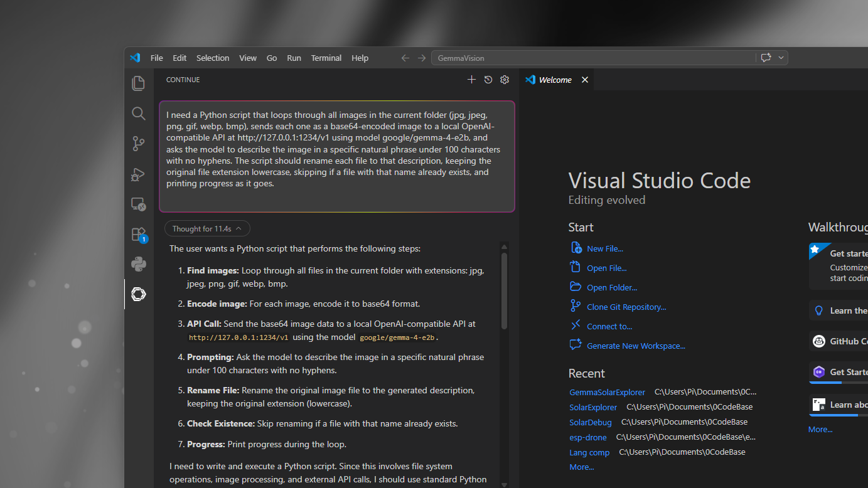868x488 pixels.
Task: Expand the chat dropdown arrow in title bar
Action: (x=781, y=58)
